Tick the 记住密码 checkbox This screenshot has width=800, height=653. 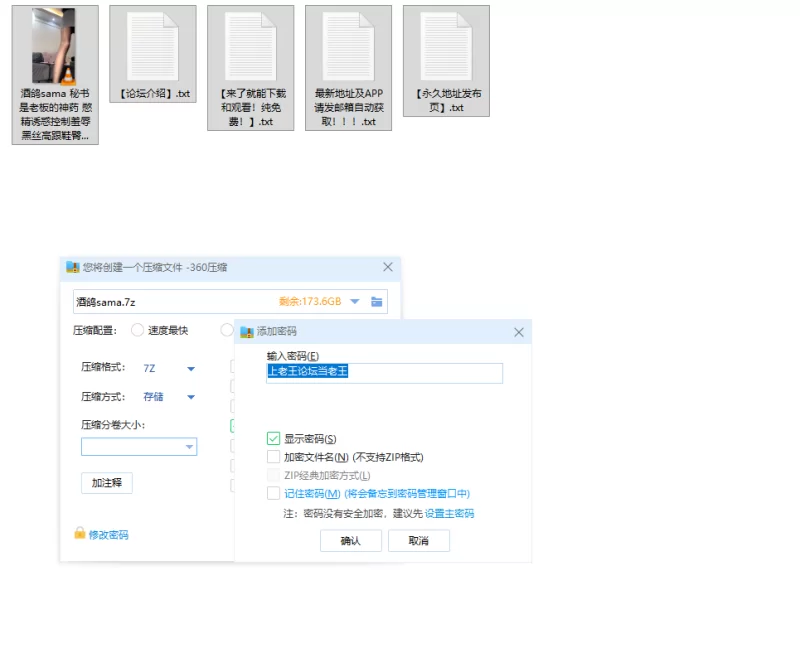pos(273,494)
